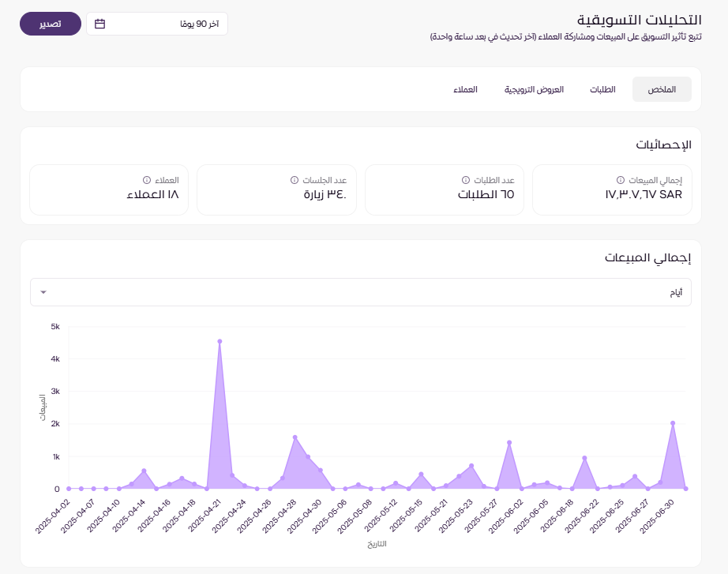Click the highest peak point near 2025-04-21

pos(220,342)
